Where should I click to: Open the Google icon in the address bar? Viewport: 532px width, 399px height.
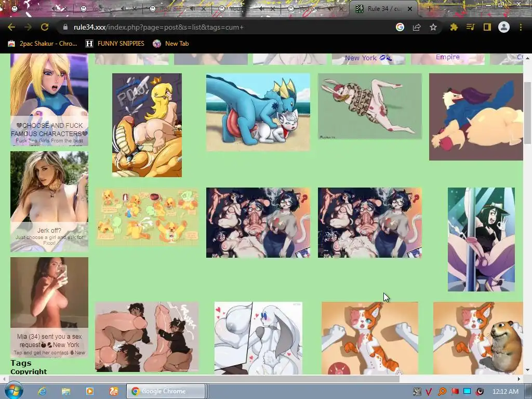point(400,27)
